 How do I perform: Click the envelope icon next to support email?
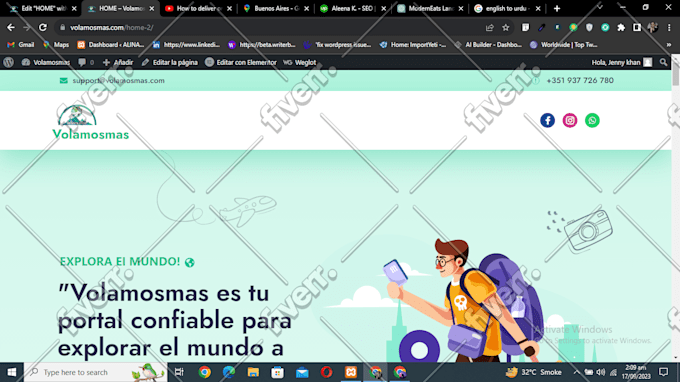63,81
